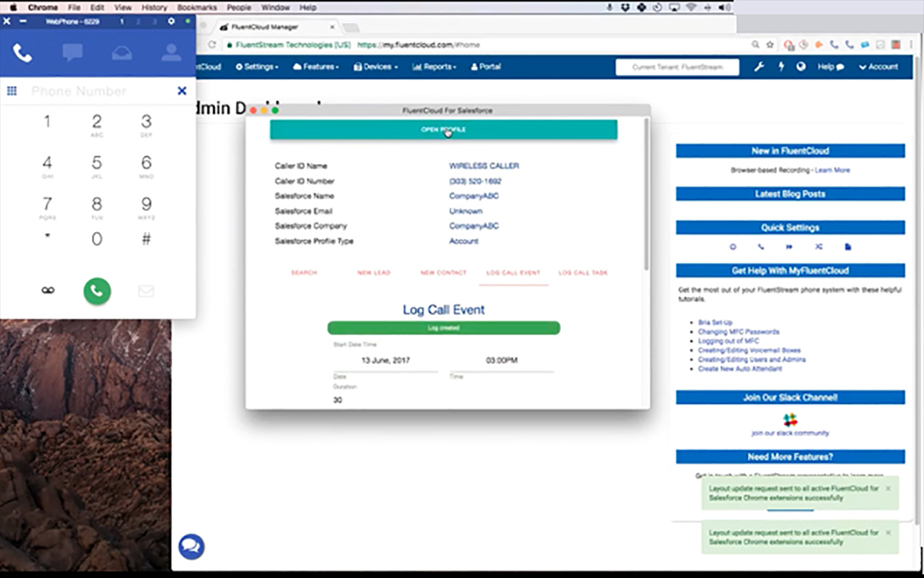Viewport: 924px width, 578px height.
Task: Click the Phone Number input field
Action: click(x=97, y=91)
